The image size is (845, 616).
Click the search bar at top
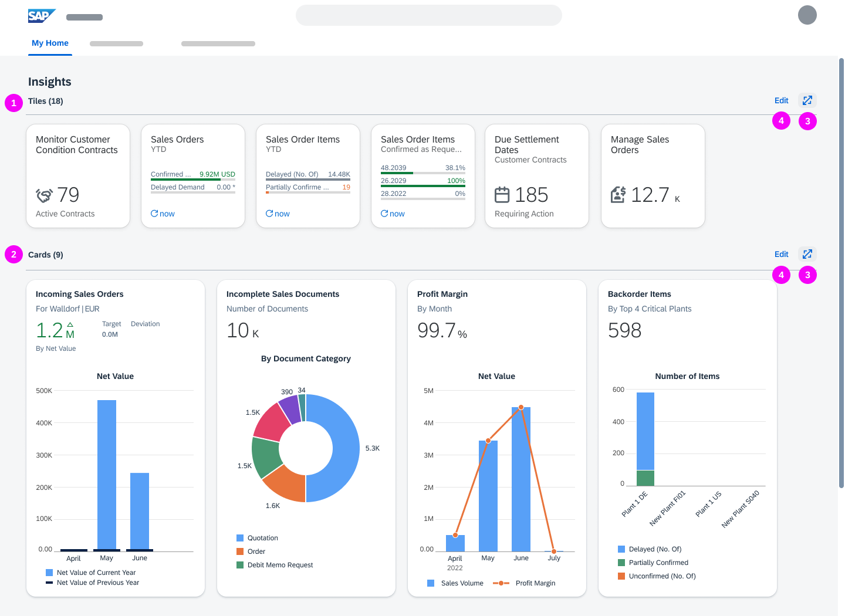tap(429, 15)
